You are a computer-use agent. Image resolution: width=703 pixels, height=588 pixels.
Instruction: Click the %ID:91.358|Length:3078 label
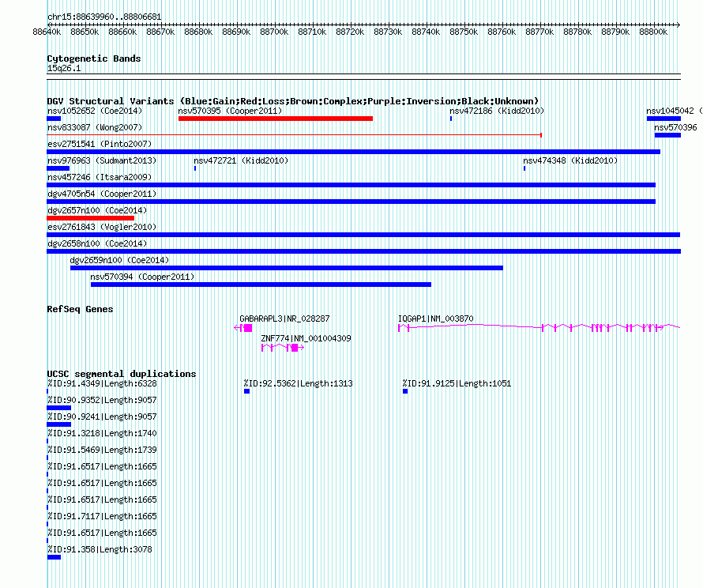click(x=100, y=549)
